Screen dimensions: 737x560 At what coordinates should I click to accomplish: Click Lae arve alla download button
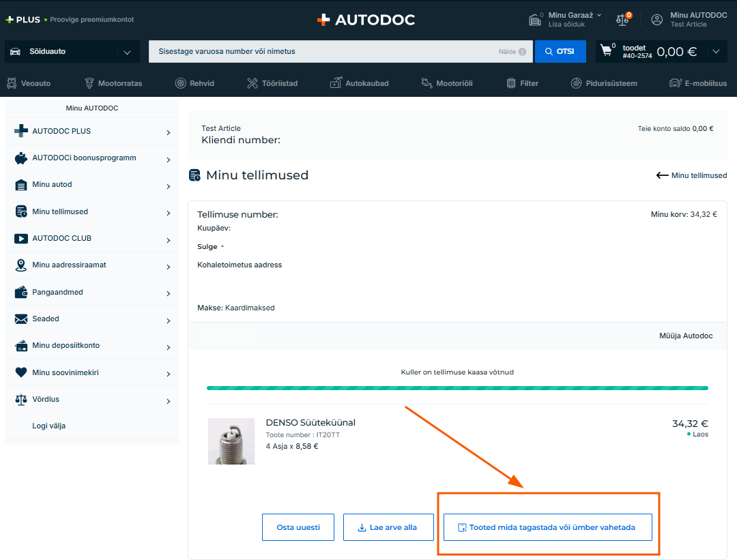point(388,527)
